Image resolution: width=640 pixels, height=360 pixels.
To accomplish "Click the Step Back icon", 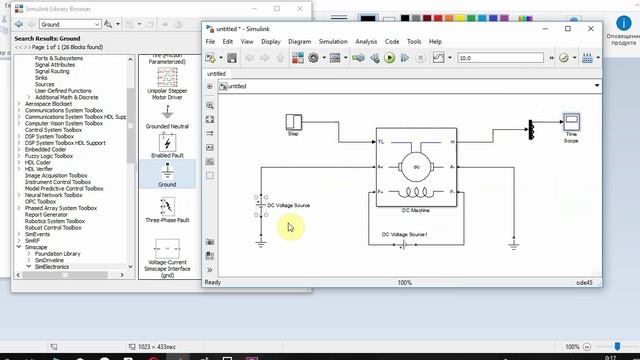I will (374, 58).
